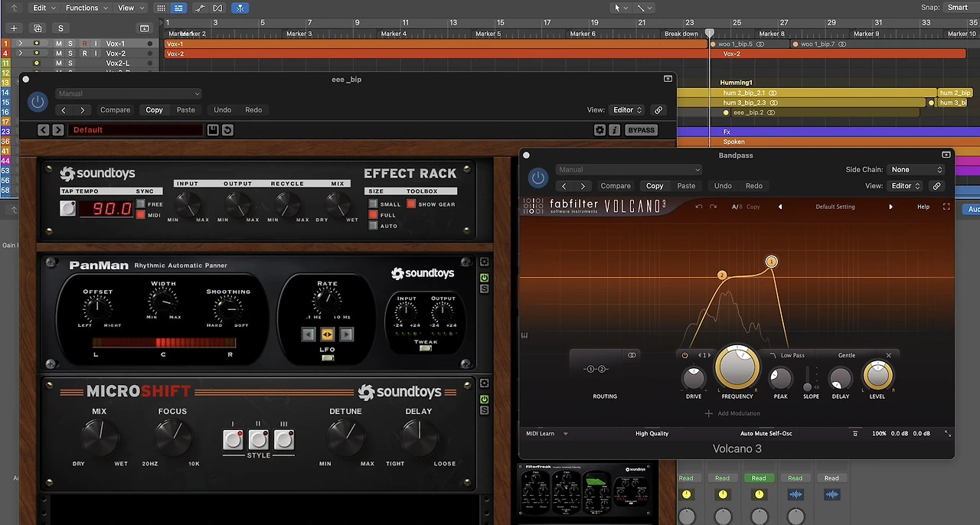Click Volcano redo arrow icon
The image size is (980, 525).
(713, 207)
